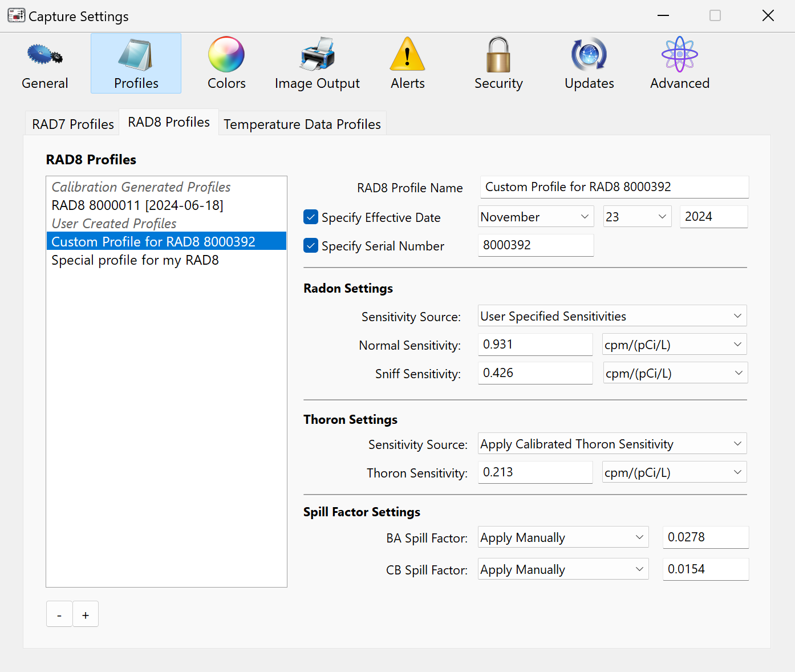This screenshot has width=795, height=672.
Task: Switch to RAD7 Profiles tab
Action: coord(72,124)
